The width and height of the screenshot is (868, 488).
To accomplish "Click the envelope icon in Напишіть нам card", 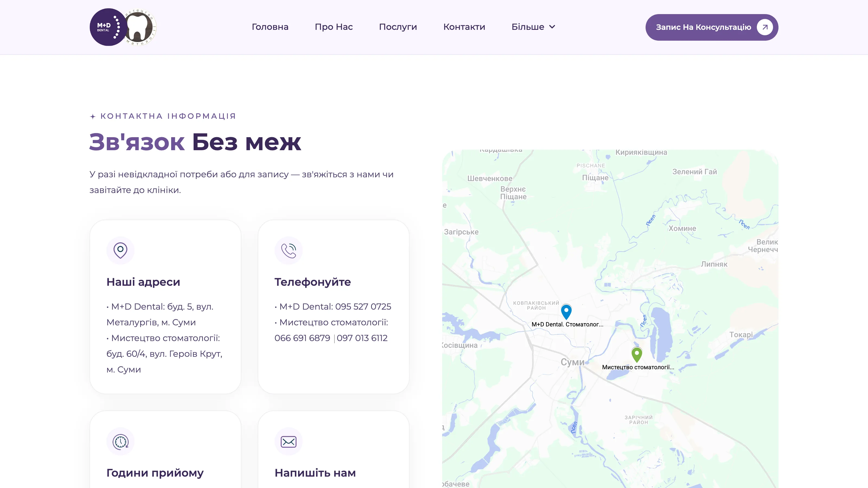I will click(x=288, y=442).
